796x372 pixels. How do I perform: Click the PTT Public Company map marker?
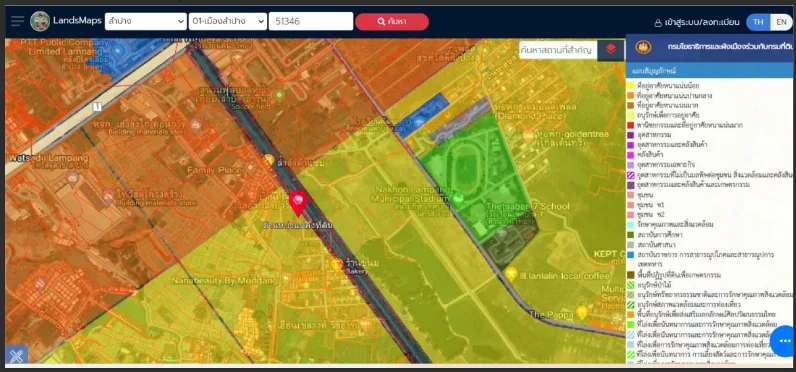(x=118, y=50)
